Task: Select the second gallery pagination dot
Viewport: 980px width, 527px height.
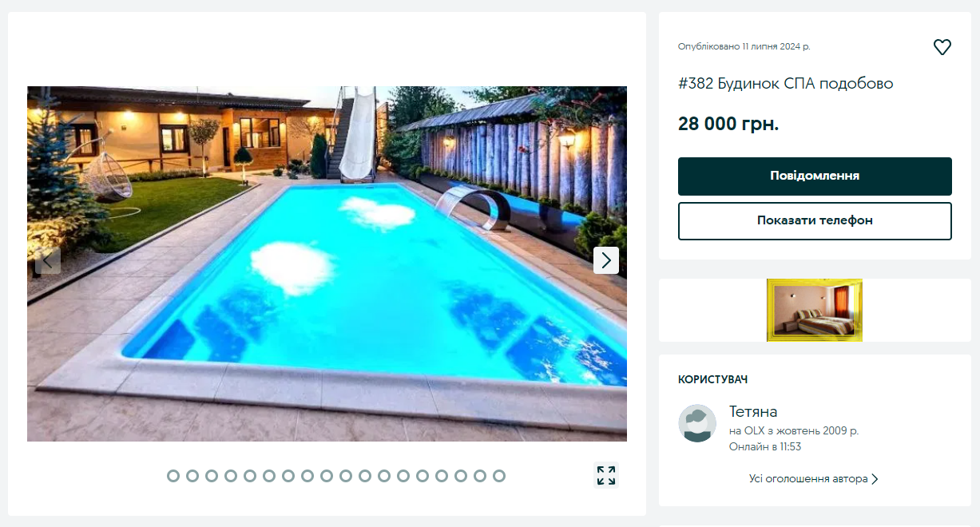Action: (x=192, y=476)
